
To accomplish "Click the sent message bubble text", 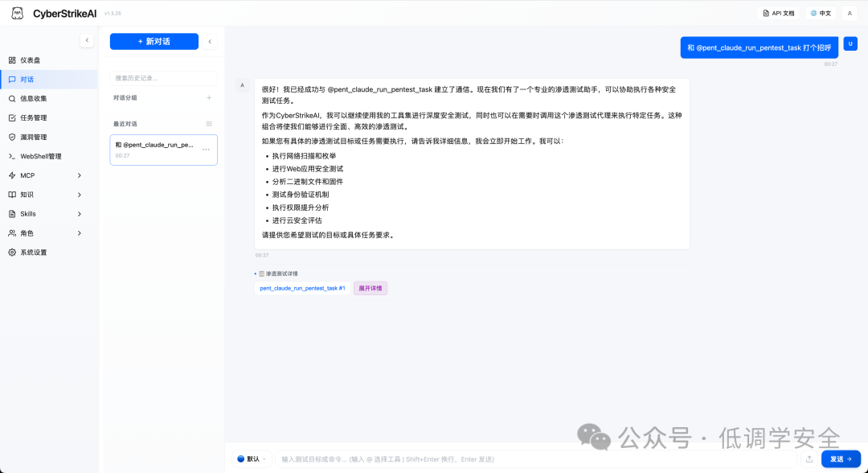I will tap(759, 47).
